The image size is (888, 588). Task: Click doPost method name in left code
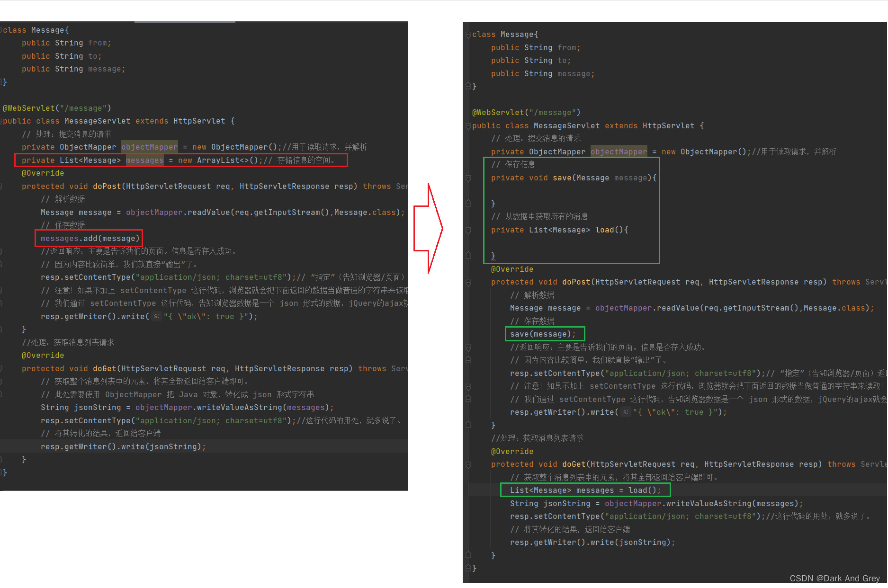[107, 187]
